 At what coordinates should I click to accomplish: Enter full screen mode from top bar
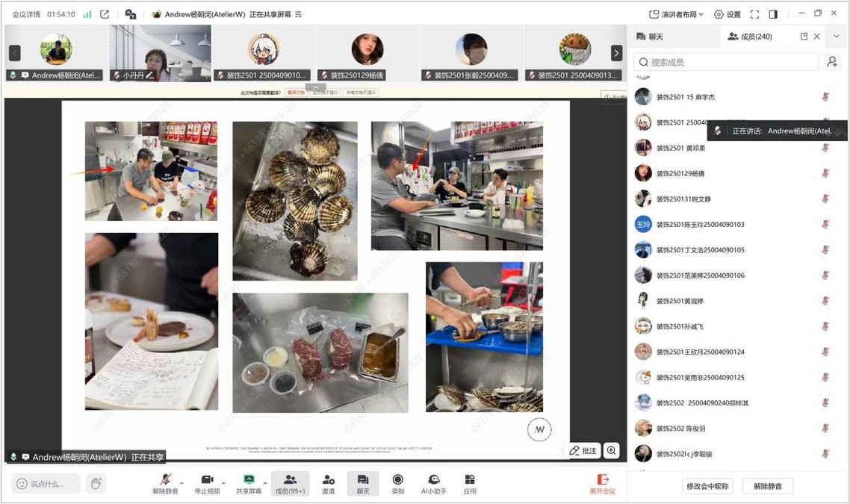tap(754, 14)
